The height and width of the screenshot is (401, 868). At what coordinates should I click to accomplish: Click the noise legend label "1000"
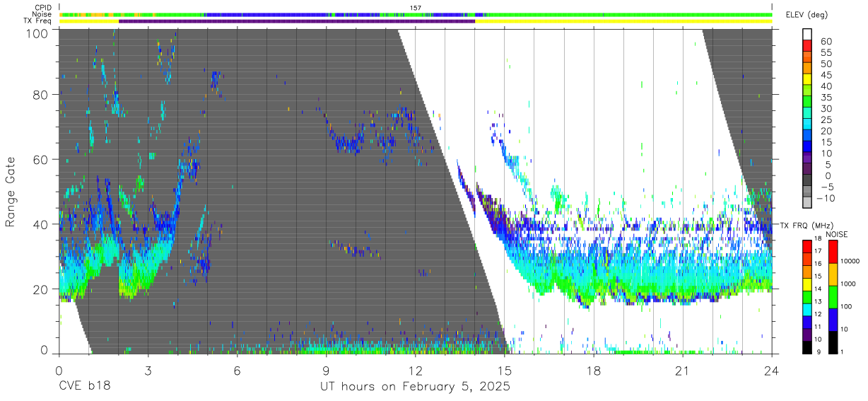coord(849,284)
